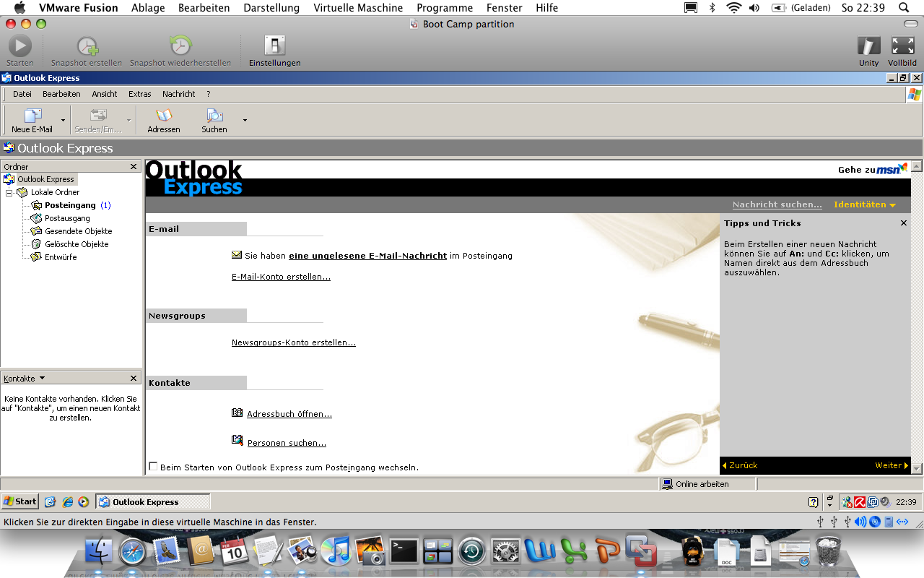
Task: Click 'Newsgroups-Konto erstellen...' link
Action: pos(294,342)
